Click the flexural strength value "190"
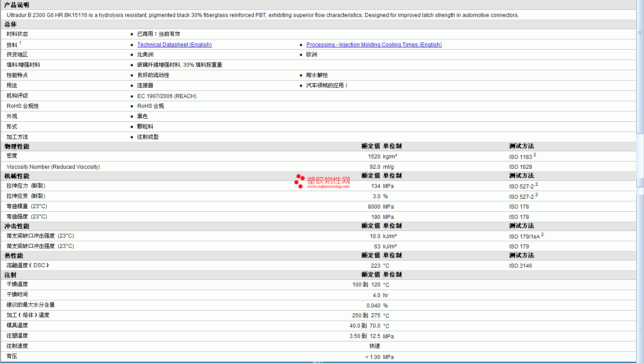644x363 pixels. click(x=376, y=217)
